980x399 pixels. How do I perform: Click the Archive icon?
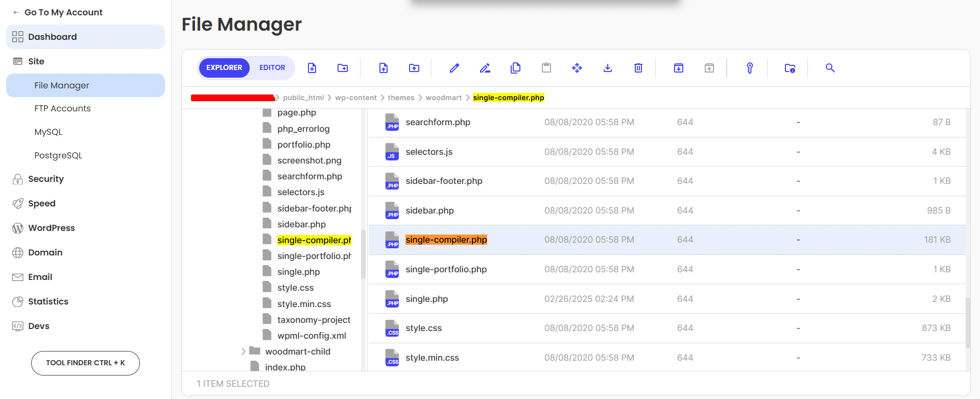point(679,68)
